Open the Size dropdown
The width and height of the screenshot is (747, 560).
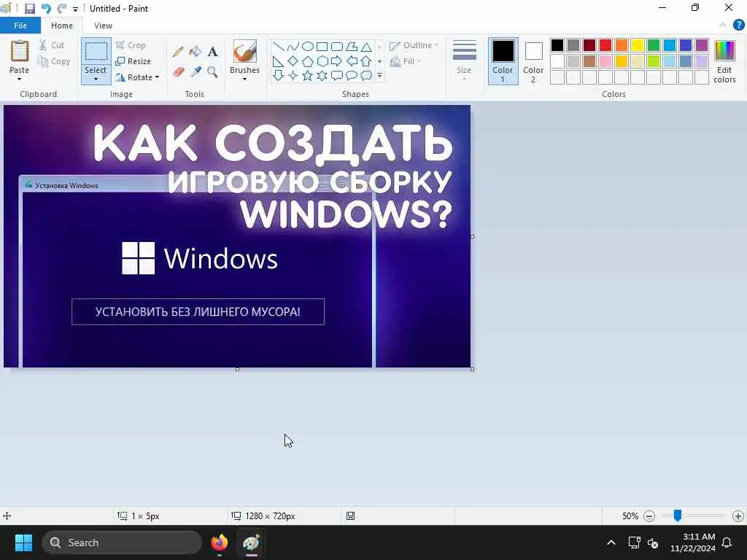tap(464, 60)
